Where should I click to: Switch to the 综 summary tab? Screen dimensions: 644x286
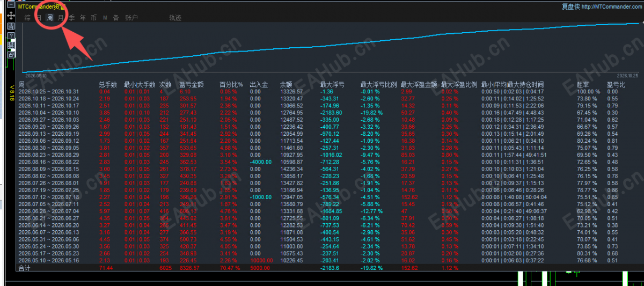[27, 18]
